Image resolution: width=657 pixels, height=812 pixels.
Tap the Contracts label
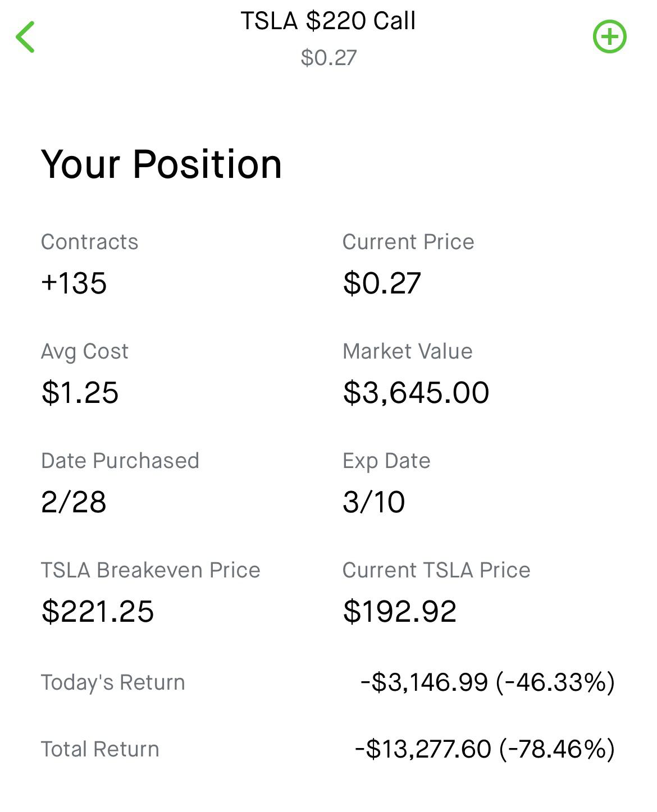coord(90,242)
